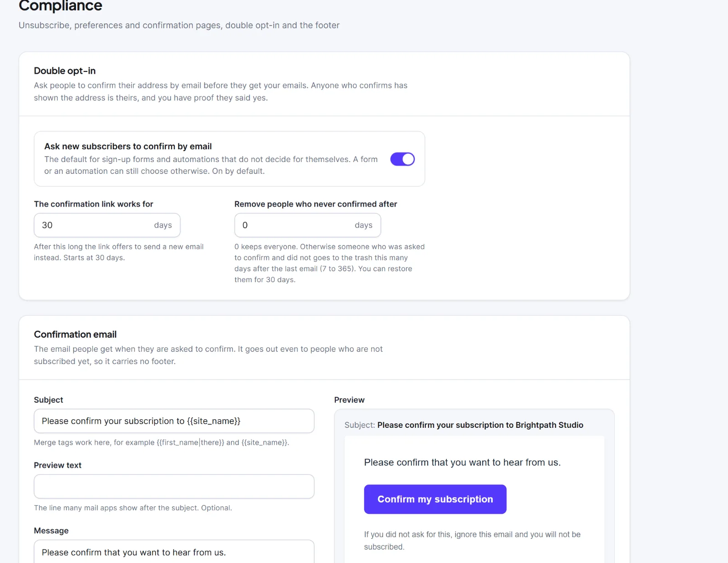Focus the remove-unconfirmed-people days field
728x563 pixels.
[x=308, y=225]
